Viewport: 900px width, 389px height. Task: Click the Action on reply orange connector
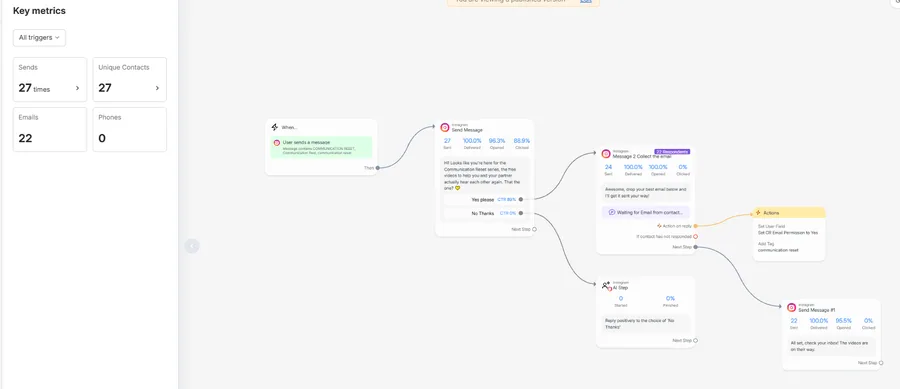point(696,226)
